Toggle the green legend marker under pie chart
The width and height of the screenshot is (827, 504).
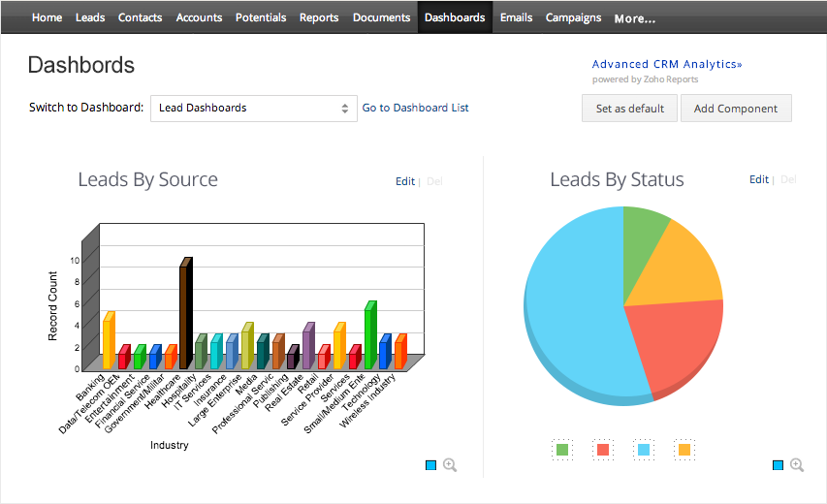(x=562, y=450)
